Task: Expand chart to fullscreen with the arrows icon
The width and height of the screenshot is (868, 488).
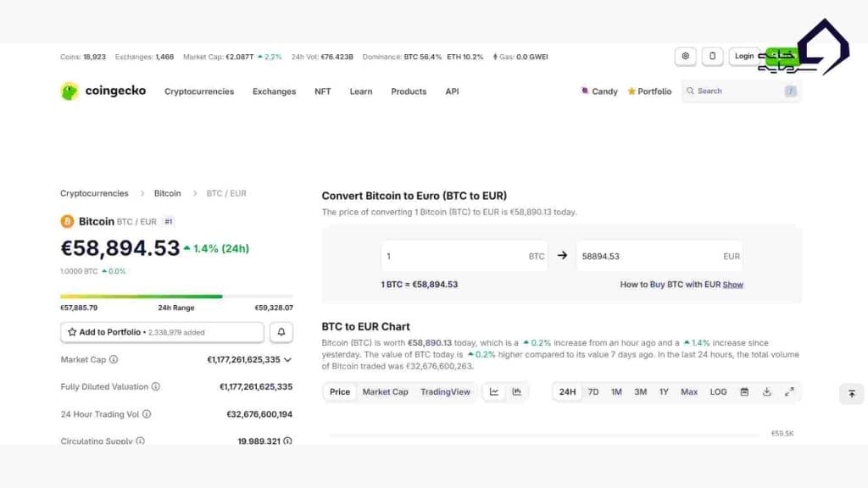Action: coord(789,391)
